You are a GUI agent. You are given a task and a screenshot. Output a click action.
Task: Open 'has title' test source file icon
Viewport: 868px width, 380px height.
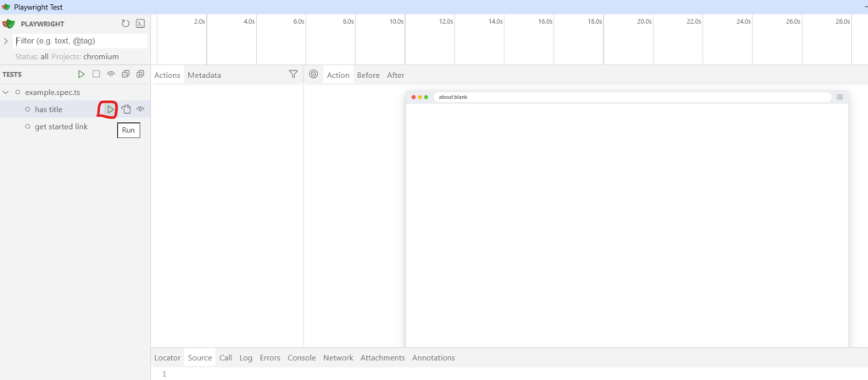(125, 109)
